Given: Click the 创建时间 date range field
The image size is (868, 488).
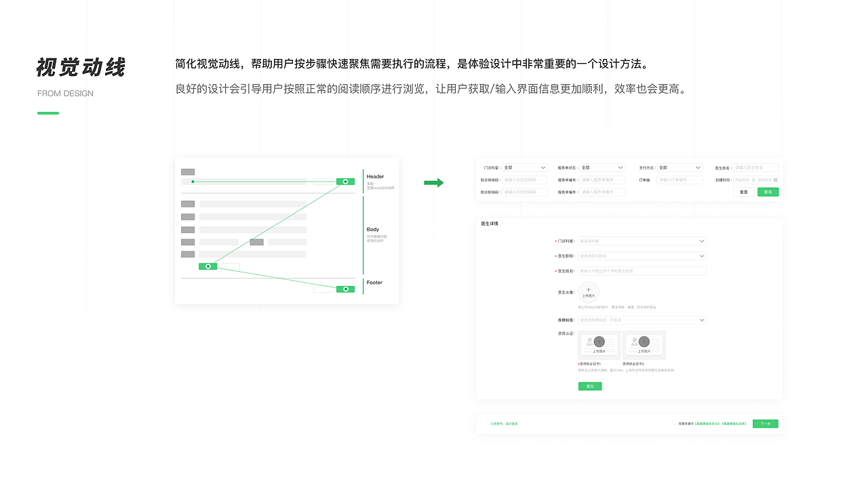Looking at the screenshot, I should pos(756,180).
